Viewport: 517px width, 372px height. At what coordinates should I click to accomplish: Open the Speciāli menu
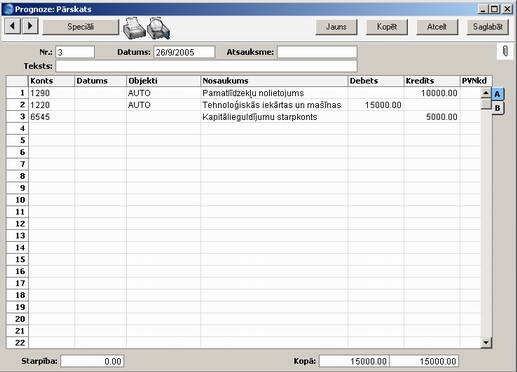pyautogui.click(x=81, y=27)
